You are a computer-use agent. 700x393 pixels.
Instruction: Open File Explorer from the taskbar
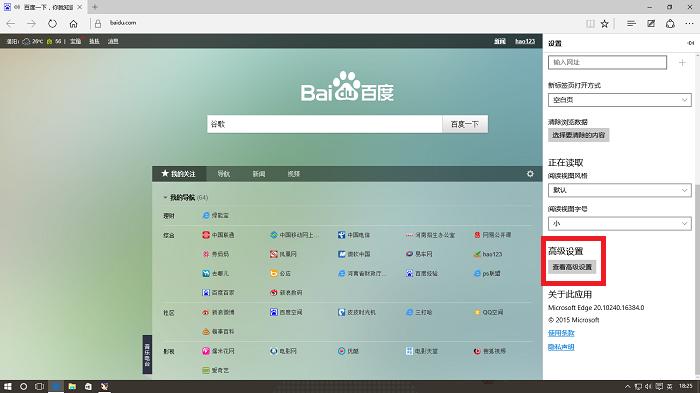72,386
